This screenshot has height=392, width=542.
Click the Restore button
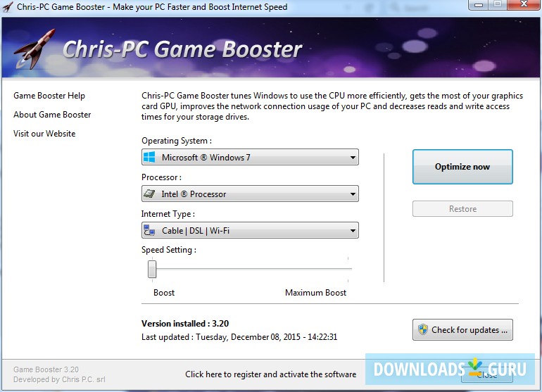tap(462, 209)
